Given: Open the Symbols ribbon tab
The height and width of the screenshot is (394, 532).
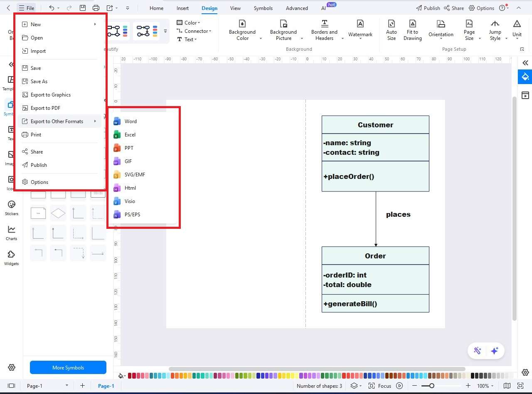Looking at the screenshot, I should pos(263,8).
